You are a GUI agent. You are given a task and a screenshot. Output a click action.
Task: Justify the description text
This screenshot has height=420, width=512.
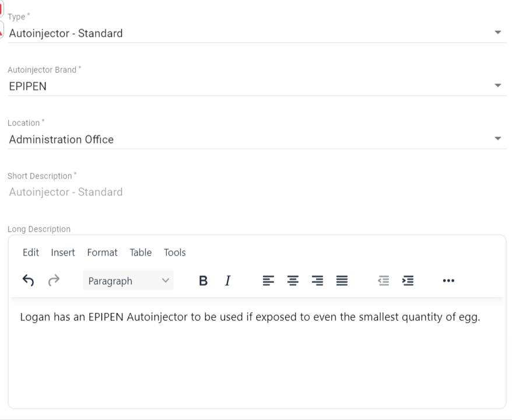pos(342,281)
